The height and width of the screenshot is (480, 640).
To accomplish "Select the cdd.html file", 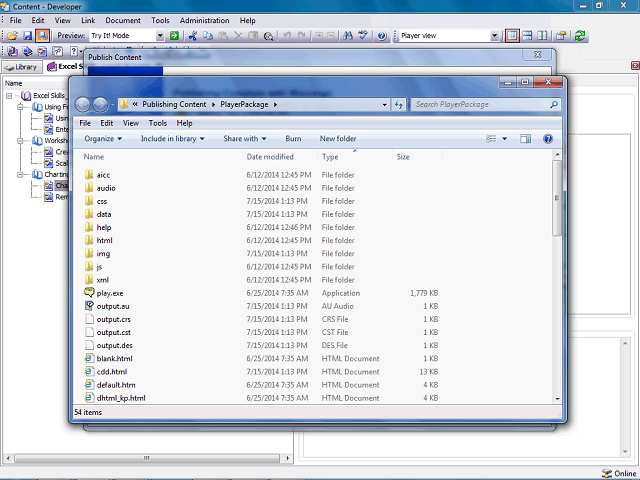I will [112, 371].
